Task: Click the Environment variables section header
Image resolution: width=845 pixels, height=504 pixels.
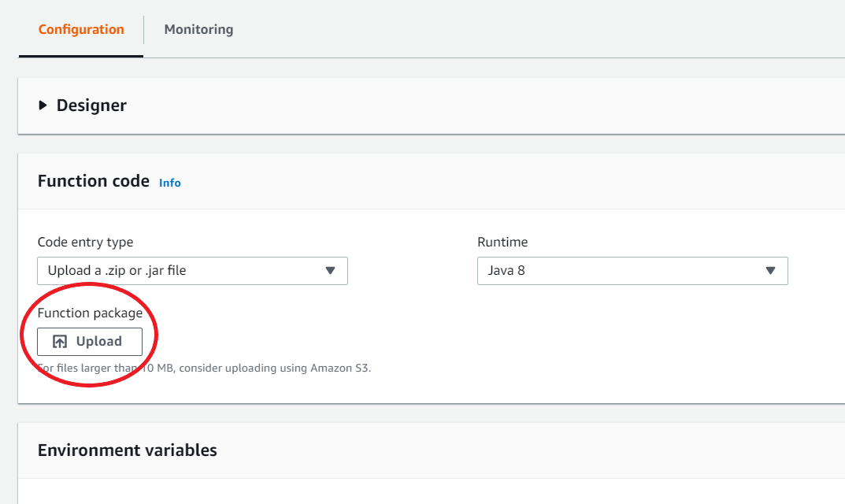Action: tap(128, 450)
